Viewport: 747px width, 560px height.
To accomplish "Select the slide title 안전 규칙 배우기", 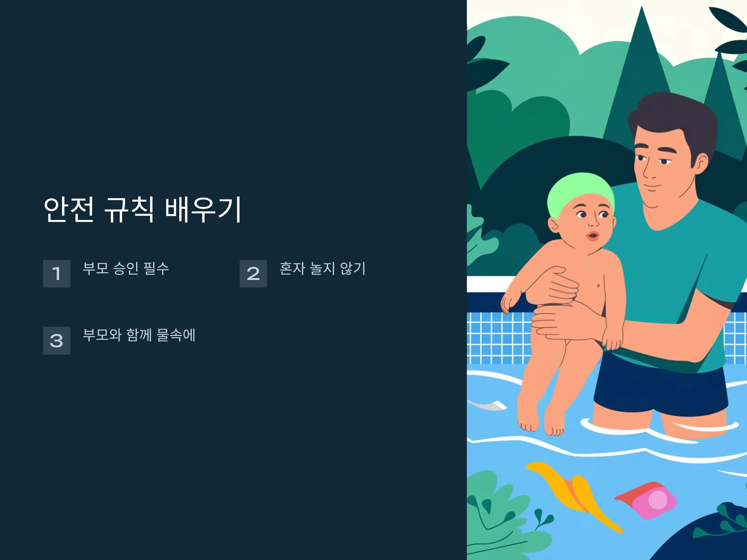I will [143, 209].
